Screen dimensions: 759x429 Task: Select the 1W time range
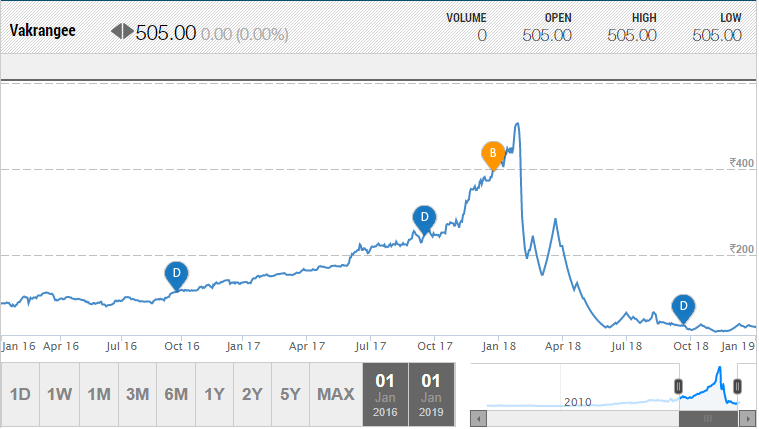pyautogui.click(x=60, y=394)
